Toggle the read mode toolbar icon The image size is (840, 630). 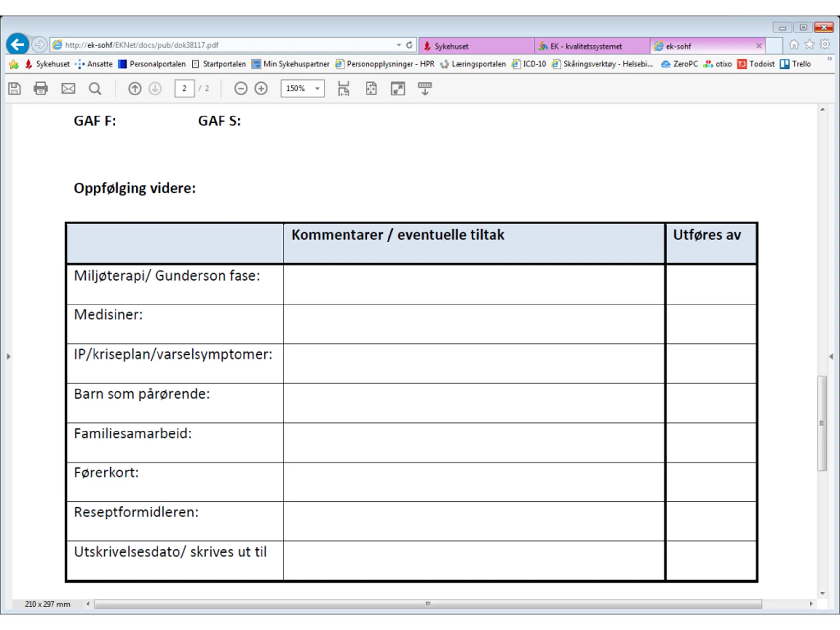click(x=425, y=89)
